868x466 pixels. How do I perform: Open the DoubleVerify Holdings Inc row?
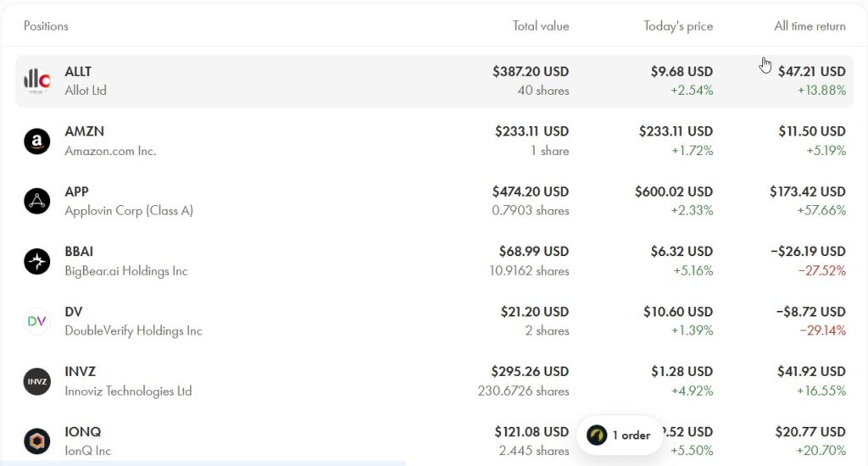[133, 330]
